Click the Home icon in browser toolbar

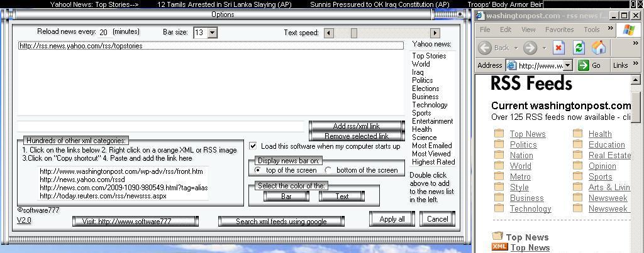599,48
